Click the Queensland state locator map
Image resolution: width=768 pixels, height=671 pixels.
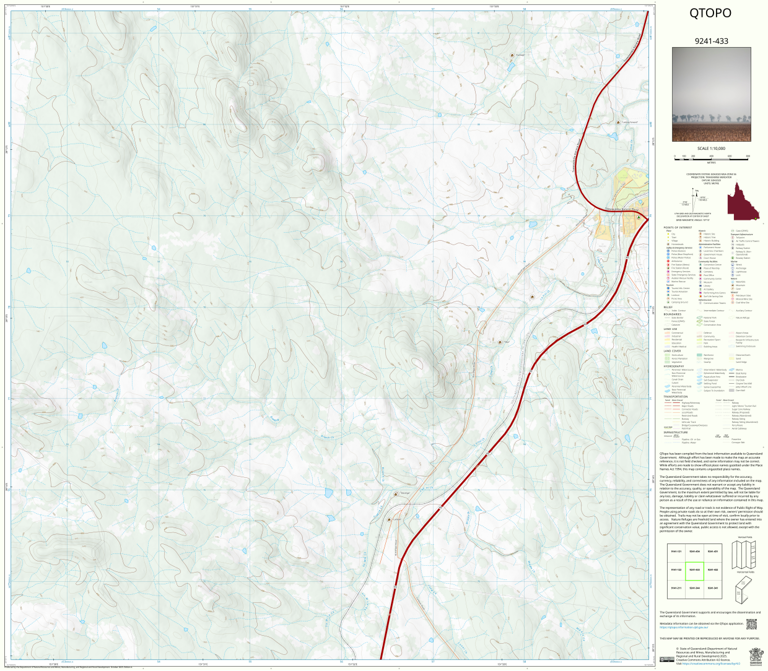pyautogui.click(x=743, y=201)
